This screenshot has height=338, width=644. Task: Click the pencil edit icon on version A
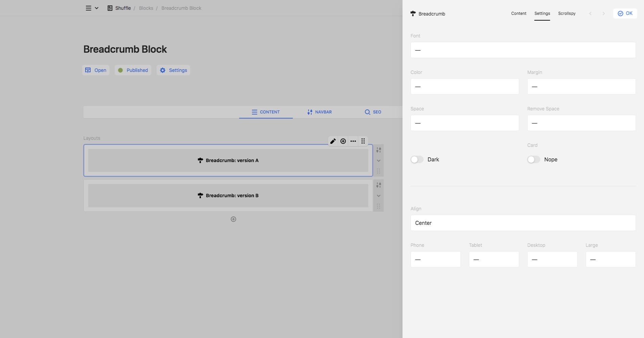tap(333, 141)
